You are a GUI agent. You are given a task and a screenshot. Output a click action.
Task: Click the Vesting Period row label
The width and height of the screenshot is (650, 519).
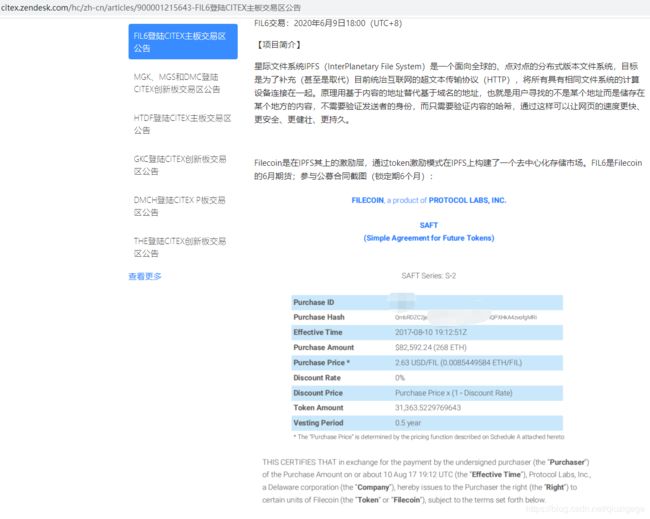pos(318,423)
